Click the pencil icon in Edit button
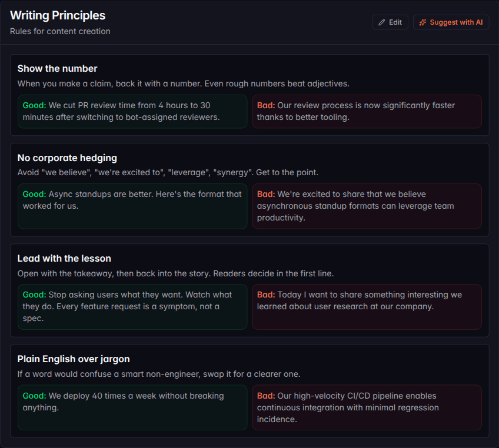The height and width of the screenshot is (448, 499). 381,22
